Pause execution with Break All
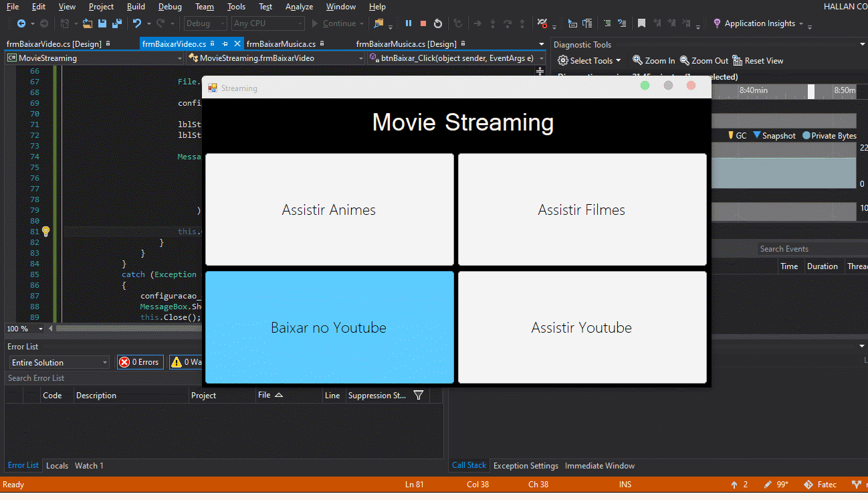Screen dimensions: 868x500 click(x=409, y=23)
